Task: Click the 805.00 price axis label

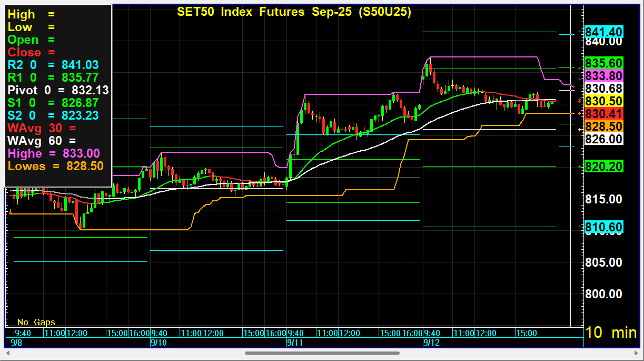Action: [604, 262]
